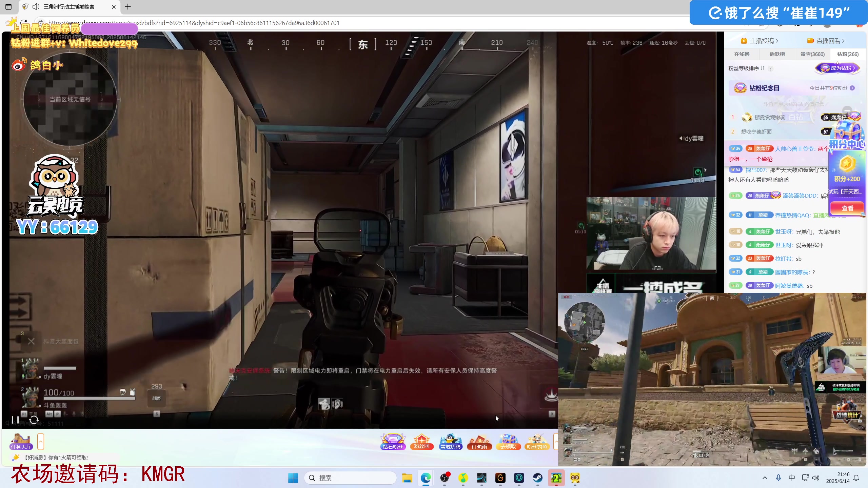This screenshot has width=868, height=488.
Task: Open the browser tab actions menu
Action: [x=8, y=7]
